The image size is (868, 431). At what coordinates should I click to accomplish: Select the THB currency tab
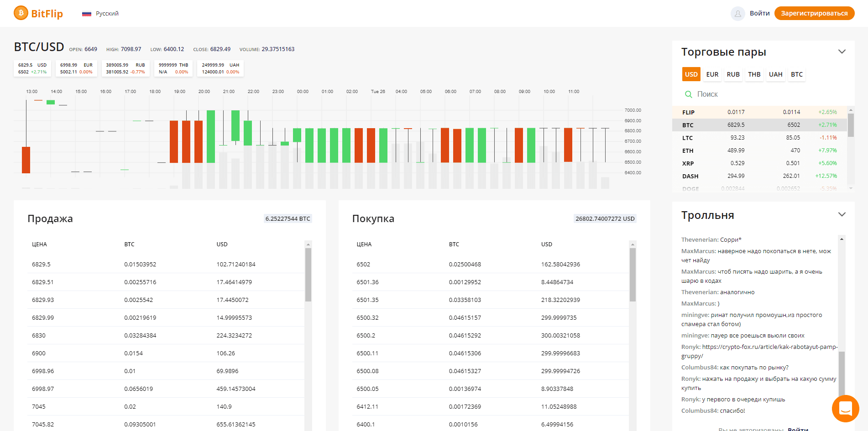[754, 74]
